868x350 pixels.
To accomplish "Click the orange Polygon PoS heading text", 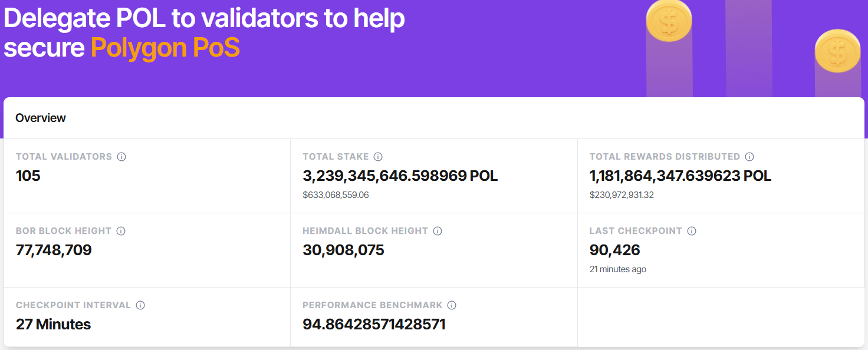I will coord(165,48).
